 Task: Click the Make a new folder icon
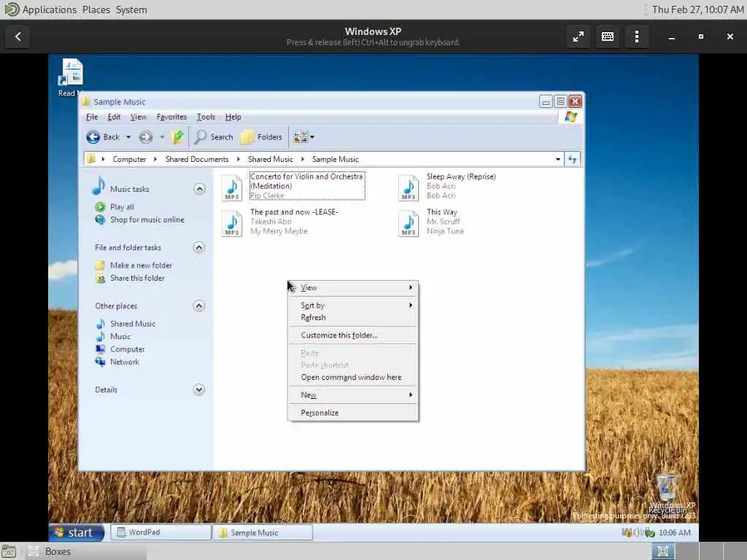tap(100, 265)
